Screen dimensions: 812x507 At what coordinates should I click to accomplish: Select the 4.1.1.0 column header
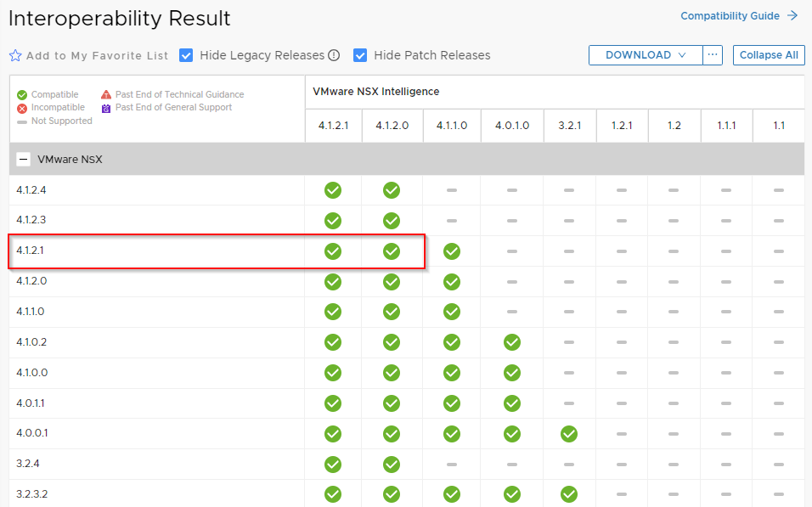(x=452, y=126)
